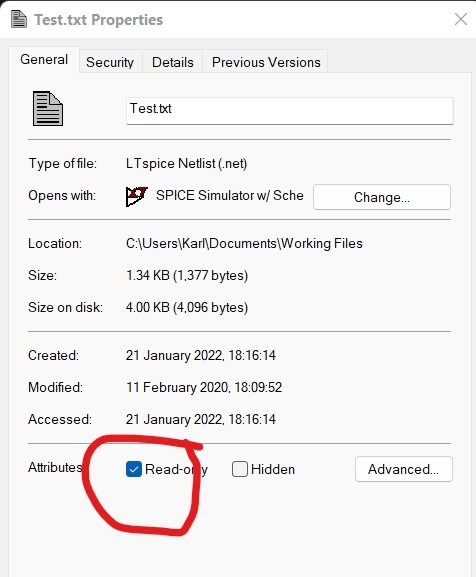The height and width of the screenshot is (577, 476).
Task: Click the document icon in the title bar
Action: (19, 20)
